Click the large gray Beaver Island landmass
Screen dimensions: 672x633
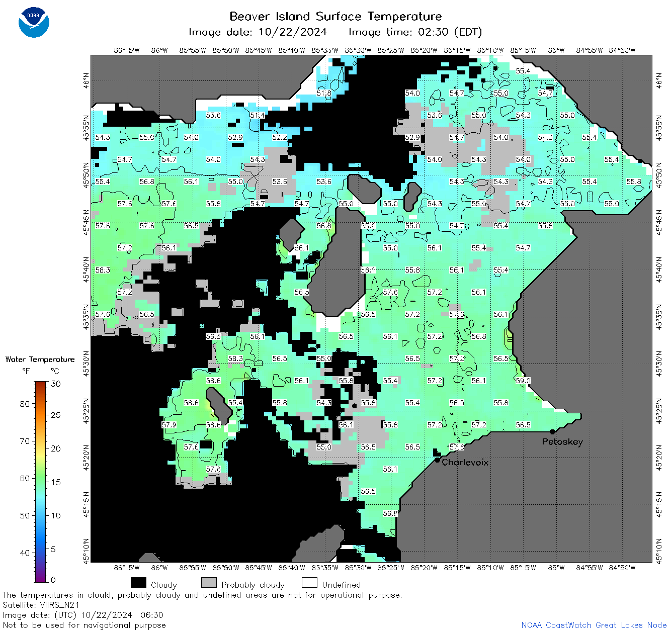pos(338,266)
